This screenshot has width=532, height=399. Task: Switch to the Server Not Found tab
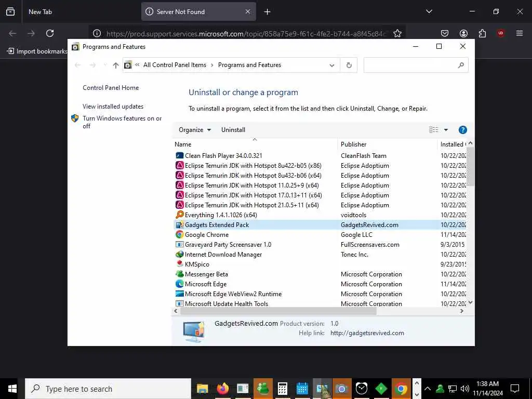[198, 12]
